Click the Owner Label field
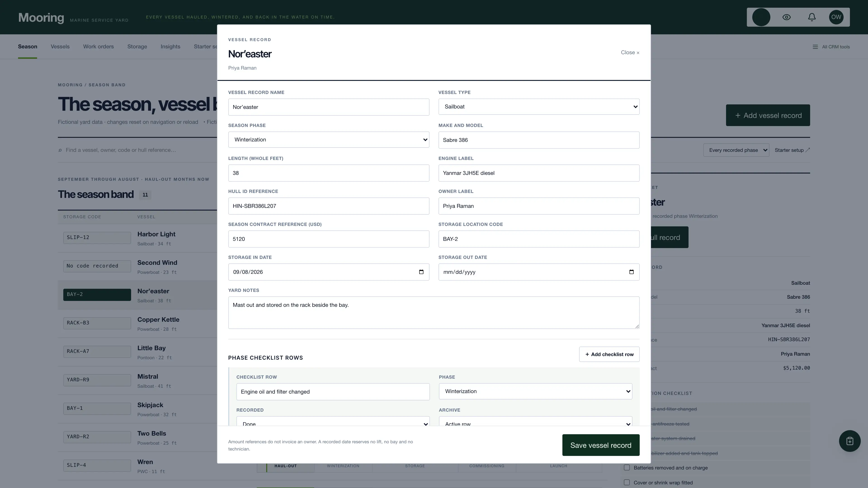Screen dimensions: 868x488 (539, 206)
